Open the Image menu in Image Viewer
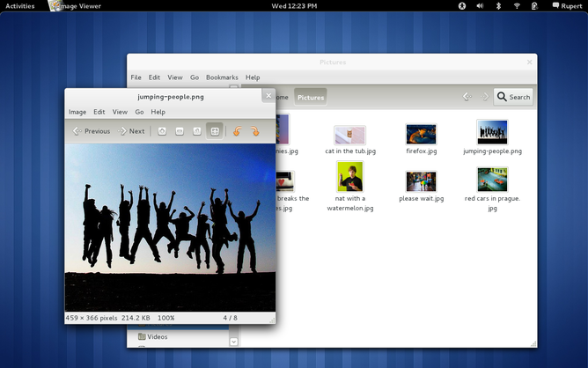Screen dimensions: 588x368 (77, 112)
